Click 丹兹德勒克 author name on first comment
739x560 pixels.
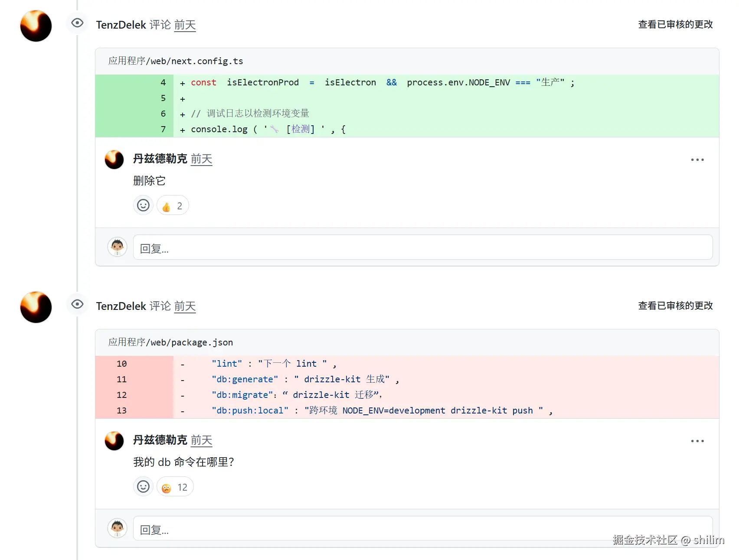pos(160,159)
